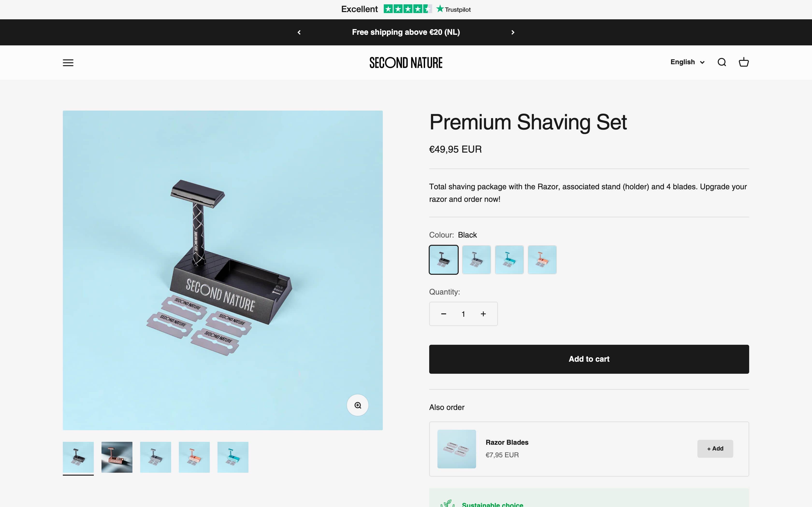The image size is (812, 507).
Task: Choose the turquoise colour variant swatch
Action: [x=509, y=260]
